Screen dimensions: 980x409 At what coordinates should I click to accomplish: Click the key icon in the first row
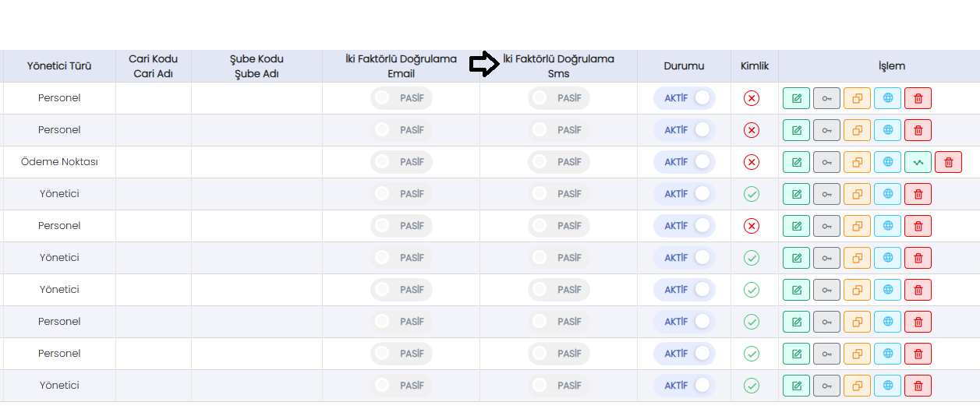point(826,98)
